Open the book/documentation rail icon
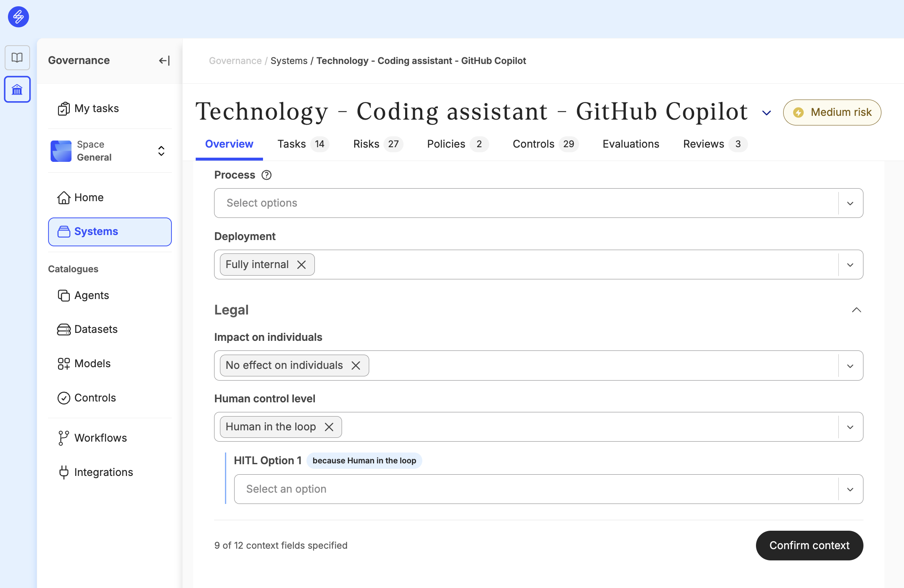The image size is (904, 588). click(x=17, y=57)
